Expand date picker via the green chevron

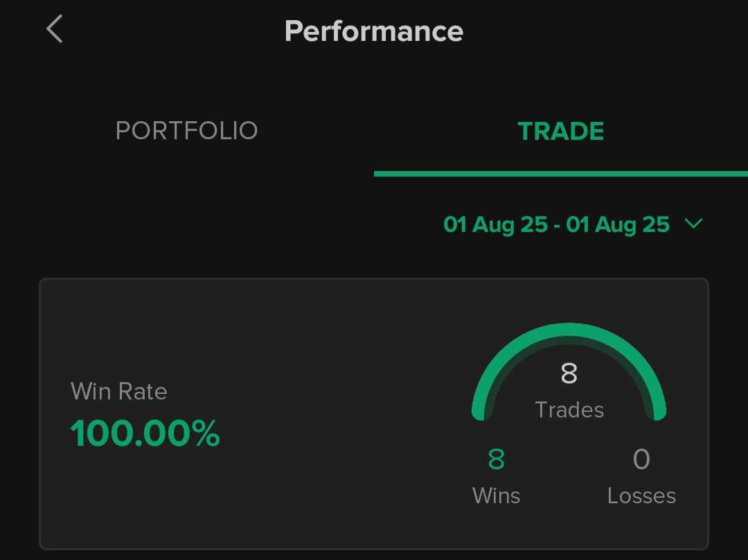[x=693, y=223]
